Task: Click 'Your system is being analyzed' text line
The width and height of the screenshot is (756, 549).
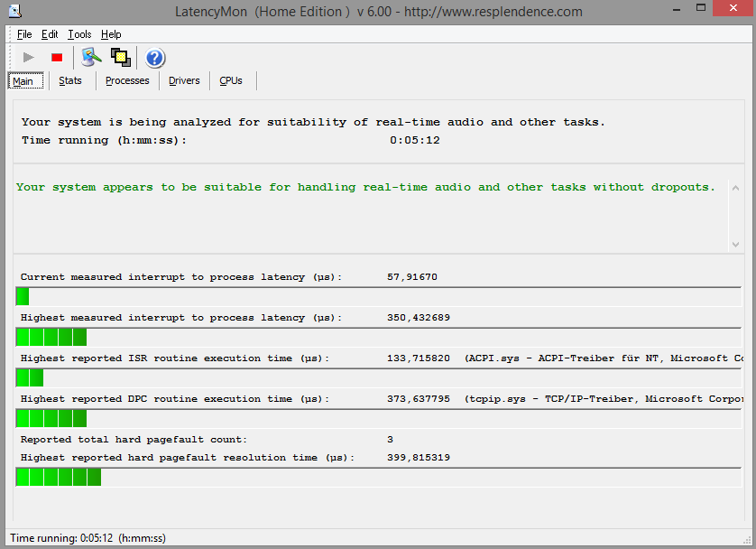Action: click(313, 122)
